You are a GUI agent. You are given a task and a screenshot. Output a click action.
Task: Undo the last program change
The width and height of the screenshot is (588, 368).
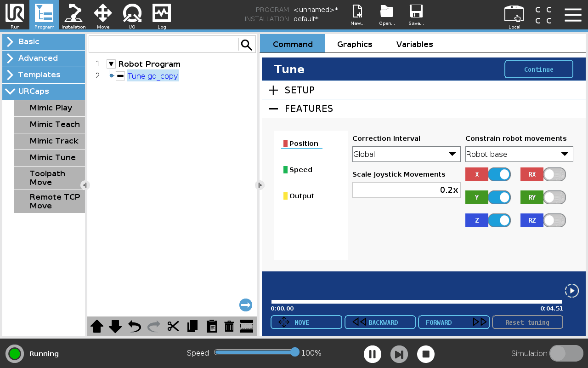tap(135, 326)
